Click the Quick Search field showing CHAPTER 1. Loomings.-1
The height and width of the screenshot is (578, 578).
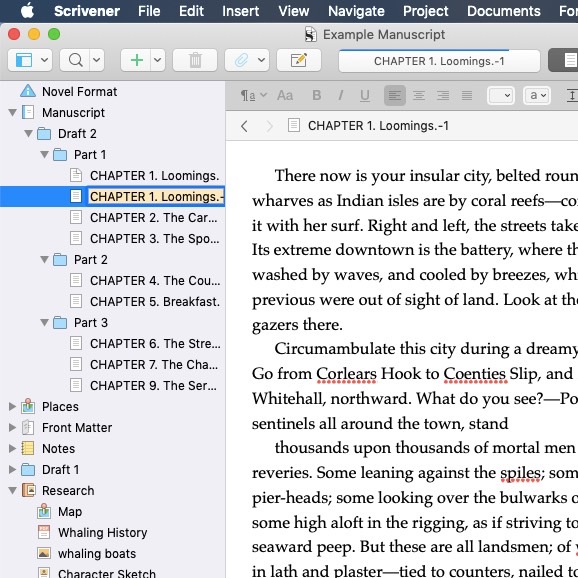click(x=439, y=61)
